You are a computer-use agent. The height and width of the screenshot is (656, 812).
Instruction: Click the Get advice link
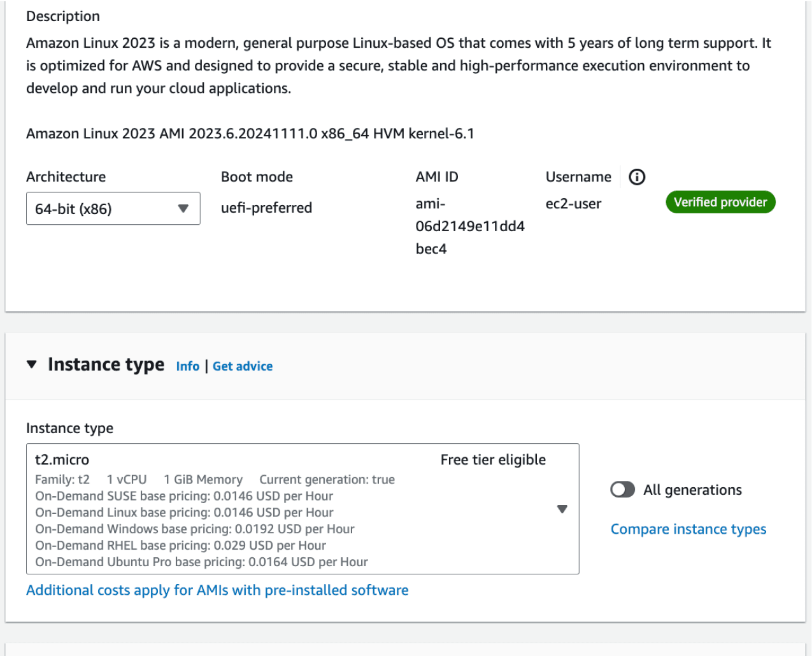tap(243, 366)
